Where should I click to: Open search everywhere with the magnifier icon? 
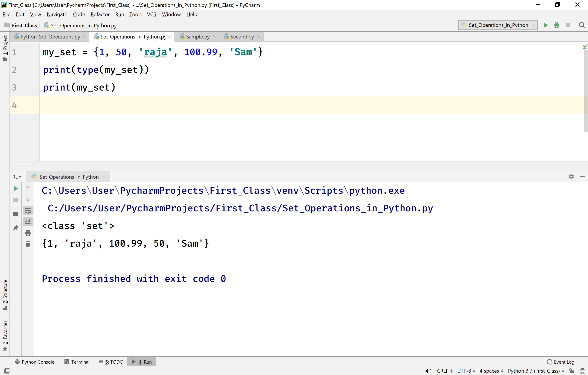(x=582, y=25)
